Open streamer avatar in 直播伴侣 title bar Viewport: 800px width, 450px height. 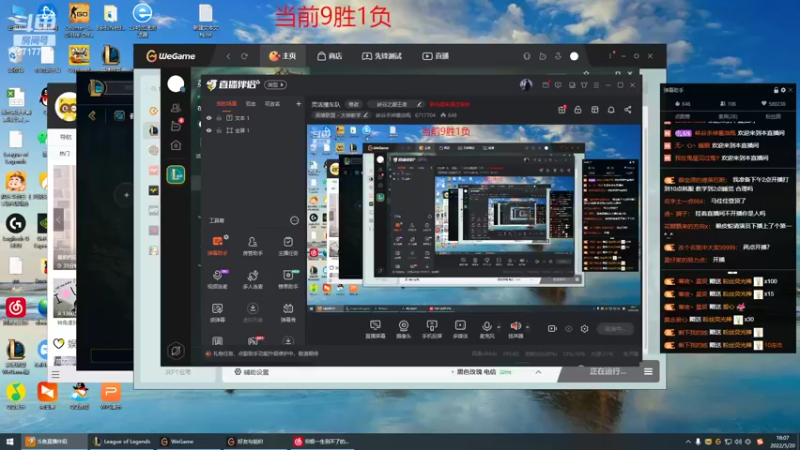pyautogui.click(x=526, y=85)
